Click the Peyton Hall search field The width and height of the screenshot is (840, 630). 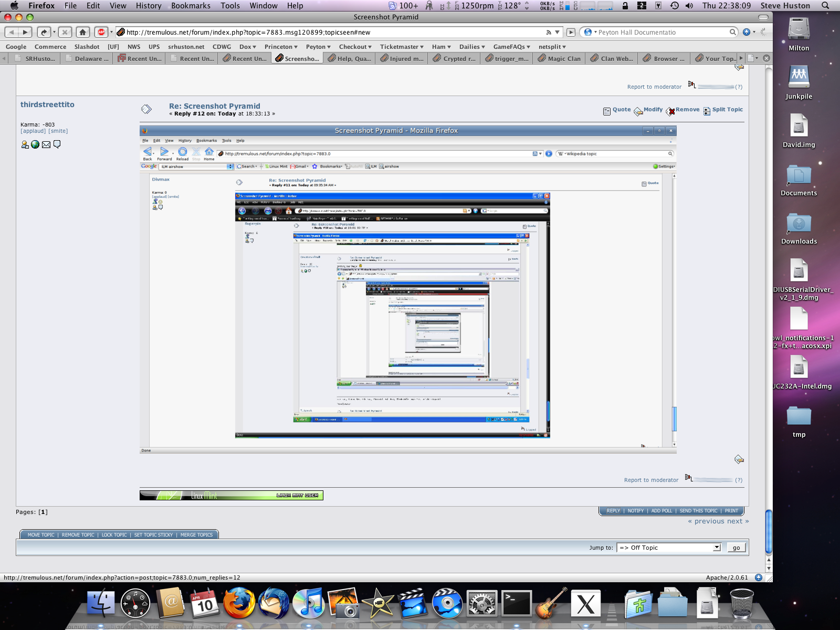point(663,32)
